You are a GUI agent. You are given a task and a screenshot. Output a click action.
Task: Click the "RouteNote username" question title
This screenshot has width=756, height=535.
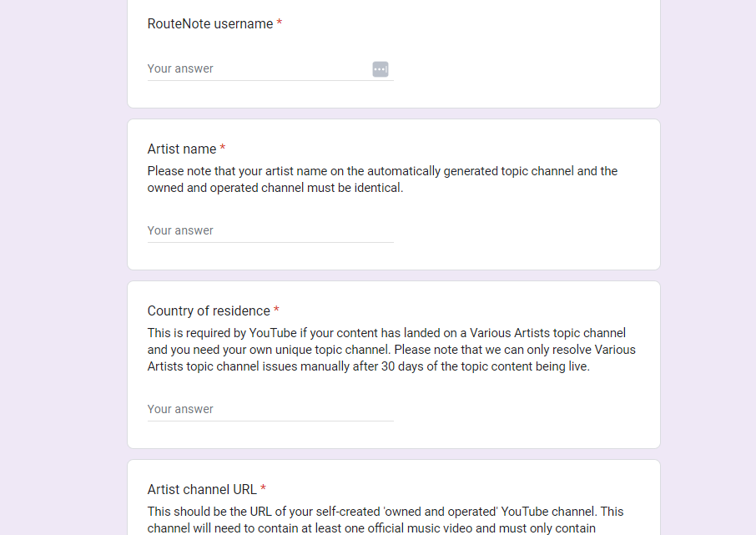coord(210,24)
